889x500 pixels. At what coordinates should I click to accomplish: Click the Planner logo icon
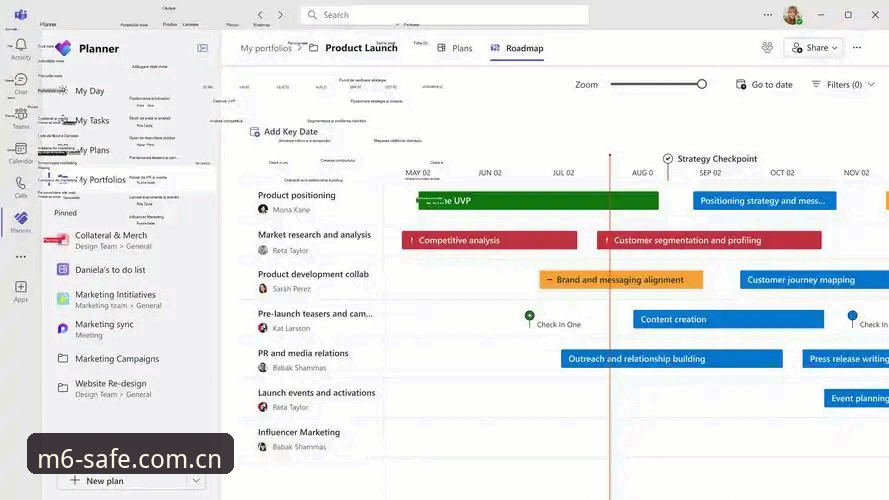tap(64, 48)
